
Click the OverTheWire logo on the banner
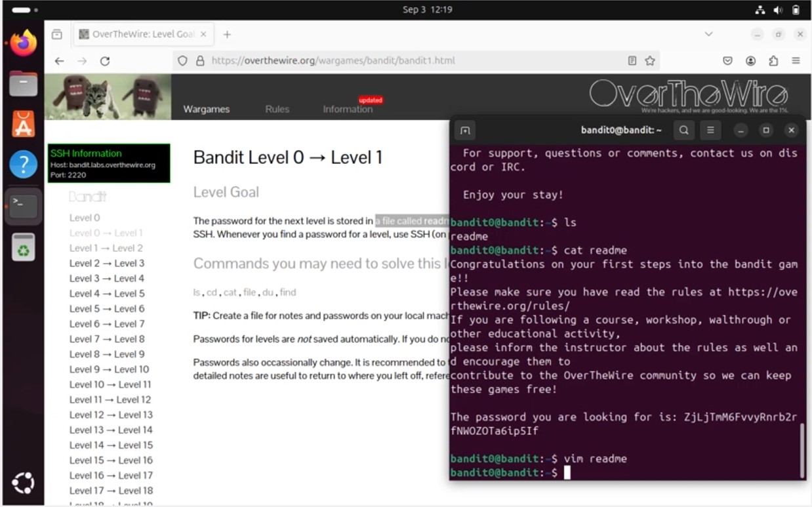[x=688, y=95]
